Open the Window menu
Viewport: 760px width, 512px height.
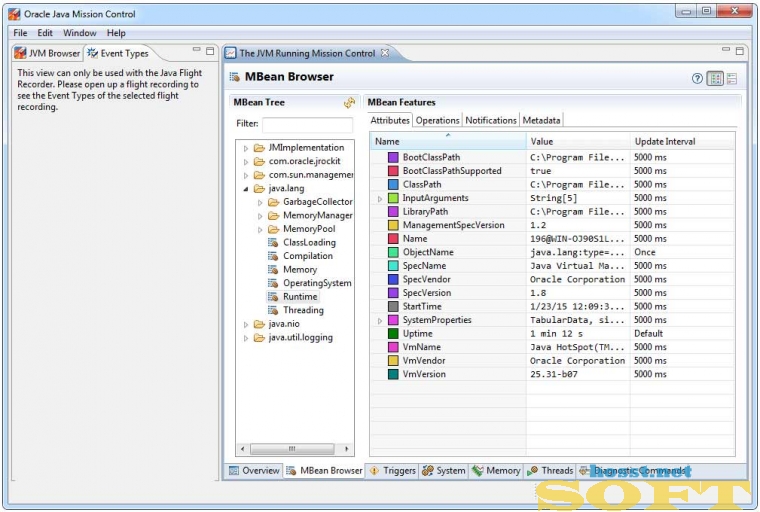coord(79,33)
